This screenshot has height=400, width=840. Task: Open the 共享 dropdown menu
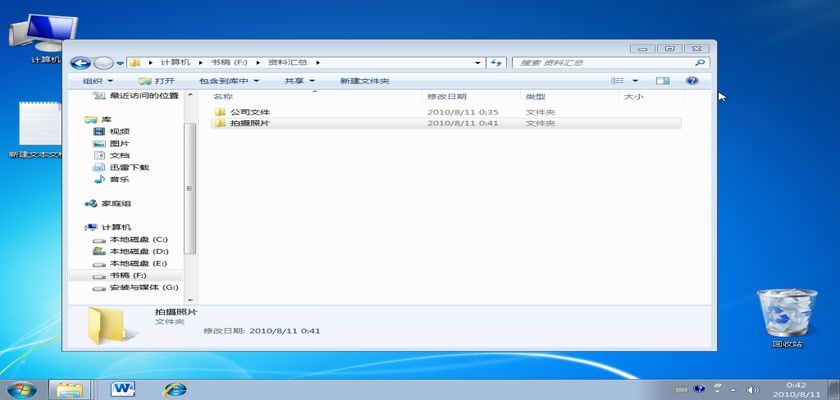(x=299, y=81)
